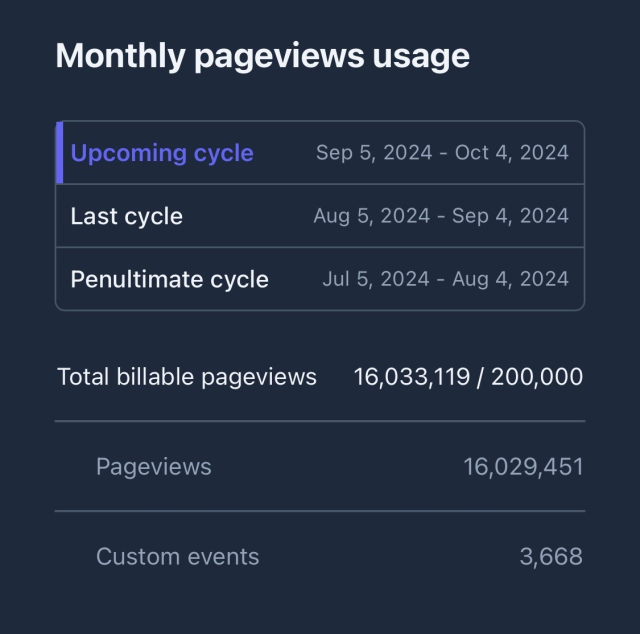Click the 16,033,119 / 200,000 usage value
The image size is (640, 634).
pos(468,377)
